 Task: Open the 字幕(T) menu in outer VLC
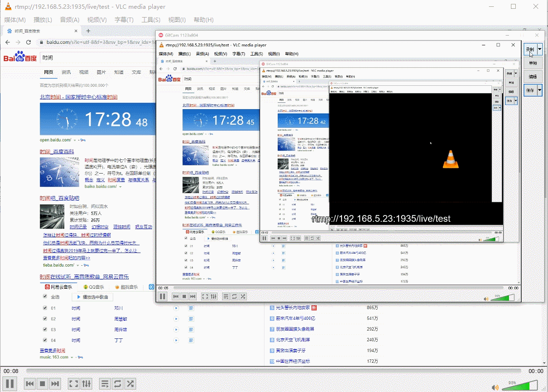pos(124,20)
